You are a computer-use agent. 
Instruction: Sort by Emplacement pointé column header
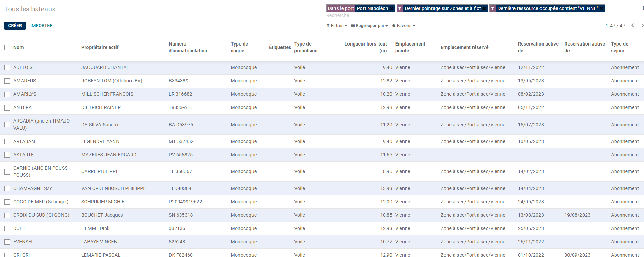[410, 47]
